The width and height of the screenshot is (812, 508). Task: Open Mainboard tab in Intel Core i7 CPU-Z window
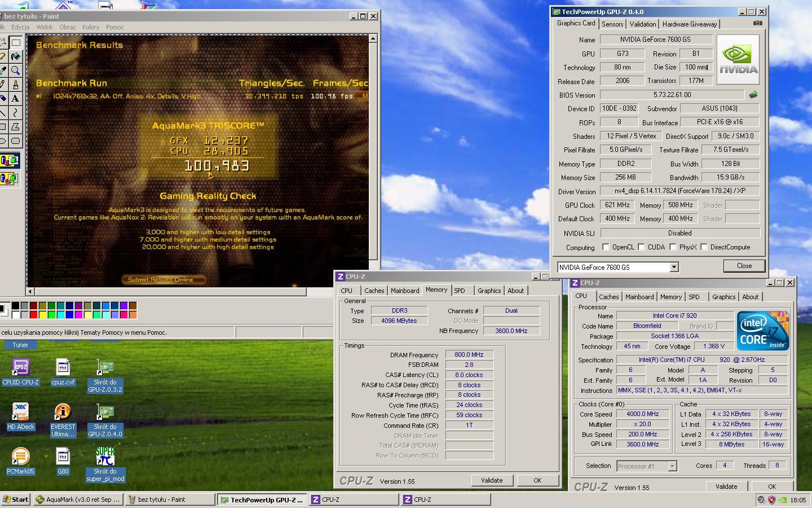639,297
